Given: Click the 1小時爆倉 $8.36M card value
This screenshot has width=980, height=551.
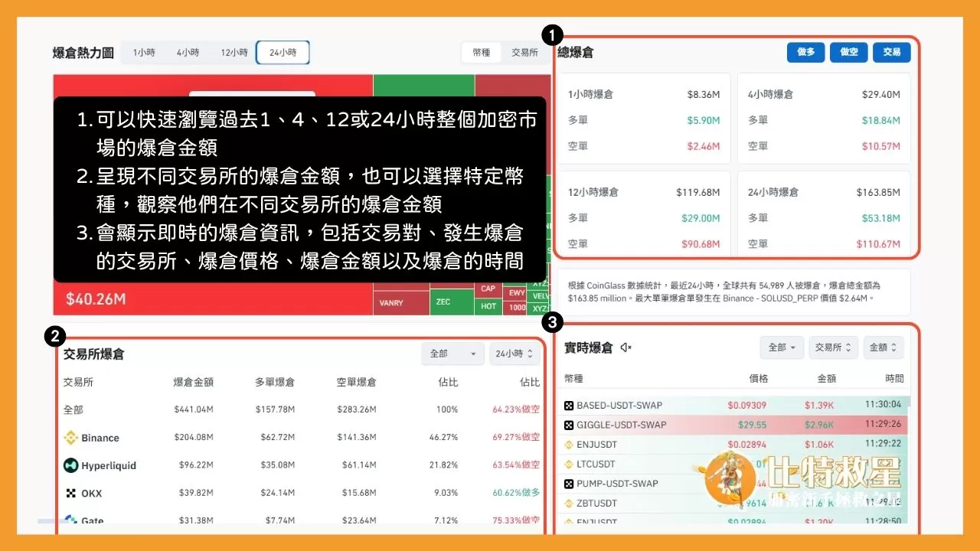Looking at the screenshot, I should tap(703, 95).
